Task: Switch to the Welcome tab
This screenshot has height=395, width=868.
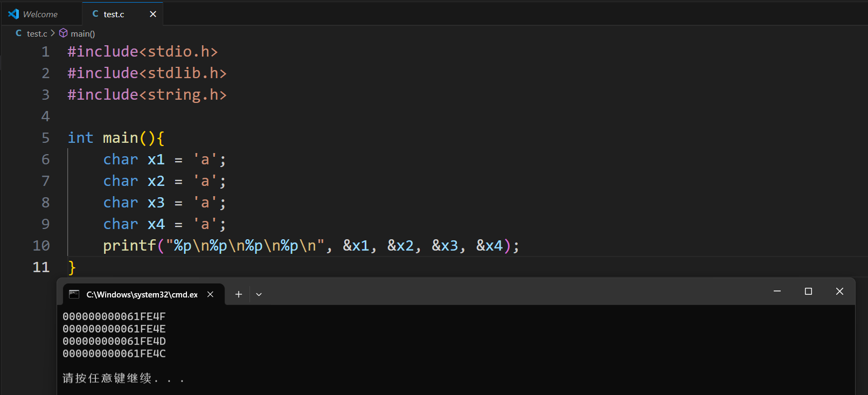Action: [40, 14]
